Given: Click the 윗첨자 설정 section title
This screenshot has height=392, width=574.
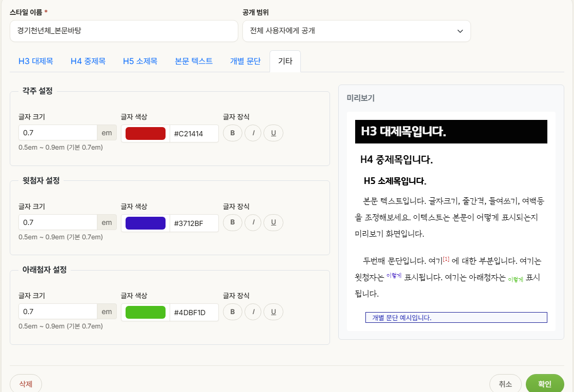Looking at the screenshot, I should coord(41,180).
